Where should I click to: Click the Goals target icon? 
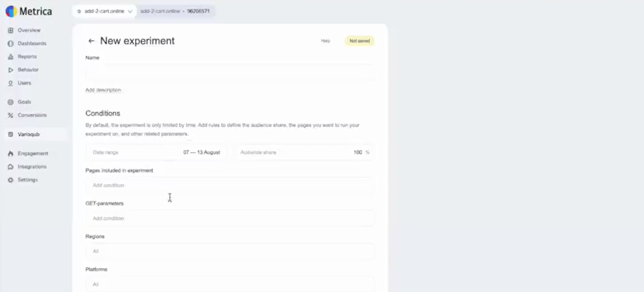(x=11, y=102)
